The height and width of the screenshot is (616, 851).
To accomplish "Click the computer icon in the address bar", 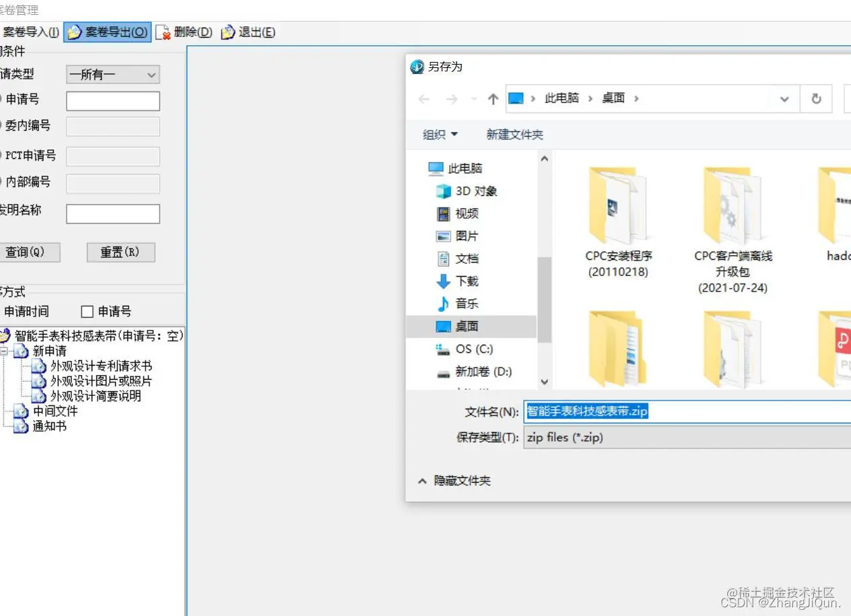I will click(516, 98).
